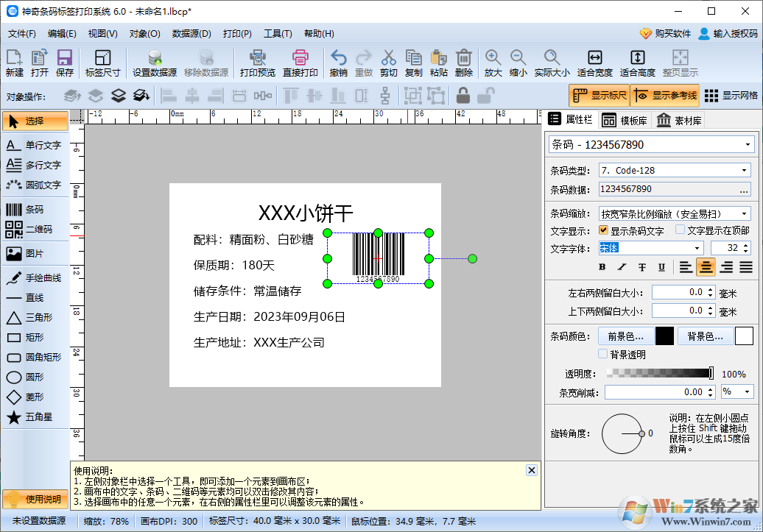Switch to the 模板库 tab

point(624,121)
